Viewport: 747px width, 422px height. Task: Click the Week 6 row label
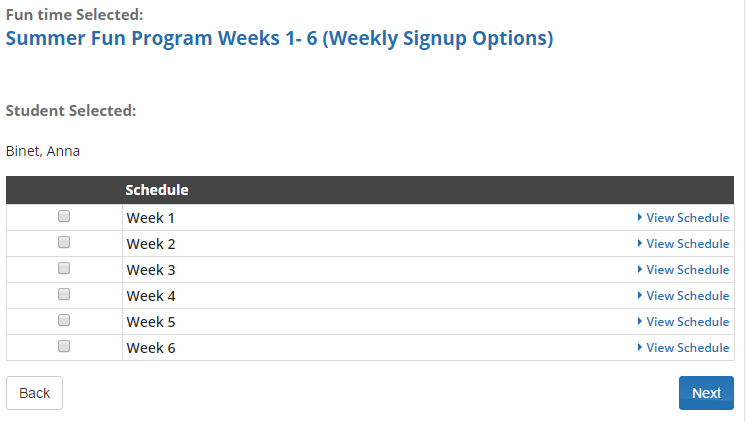click(151, 348)
